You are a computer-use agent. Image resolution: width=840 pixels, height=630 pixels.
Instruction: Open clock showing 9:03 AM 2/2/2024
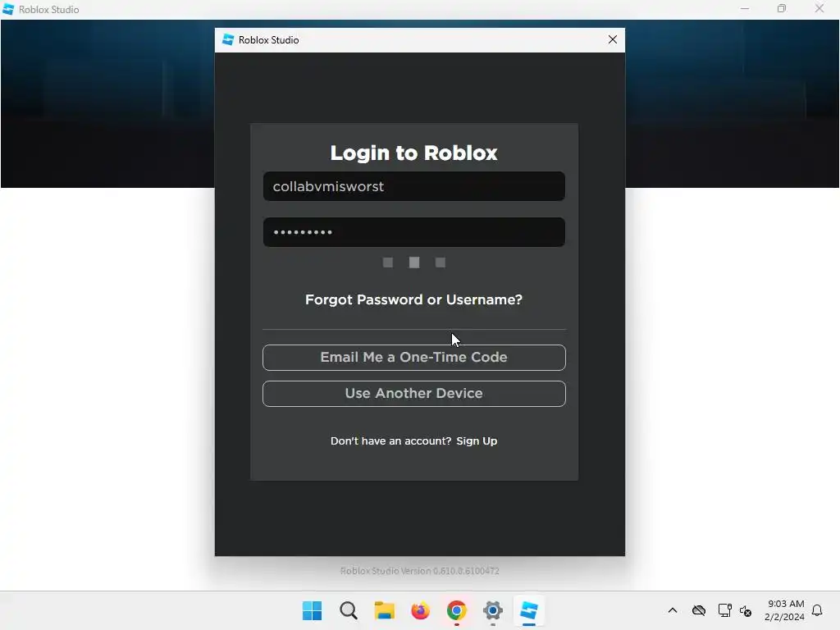tap(785, 610)
